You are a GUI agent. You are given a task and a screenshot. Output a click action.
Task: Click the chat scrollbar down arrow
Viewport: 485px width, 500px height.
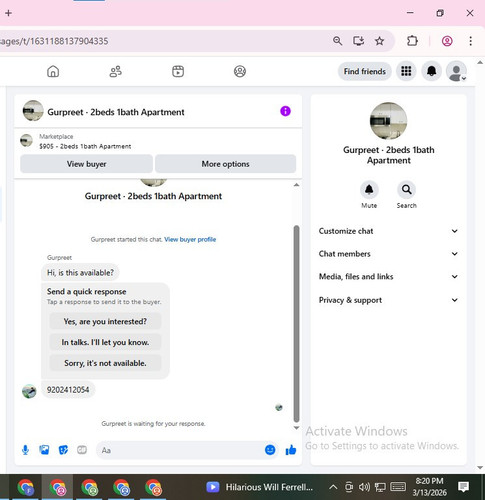(x=296, y=428)
